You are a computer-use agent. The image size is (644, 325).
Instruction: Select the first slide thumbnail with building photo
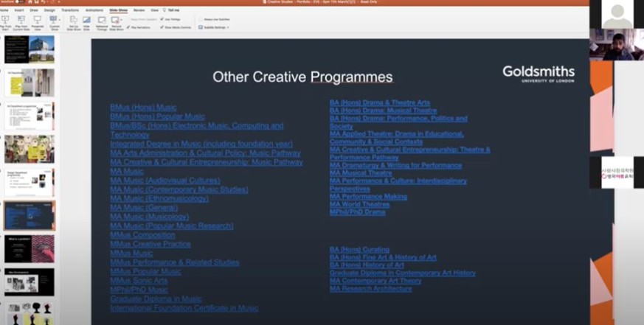click(30, 49)
